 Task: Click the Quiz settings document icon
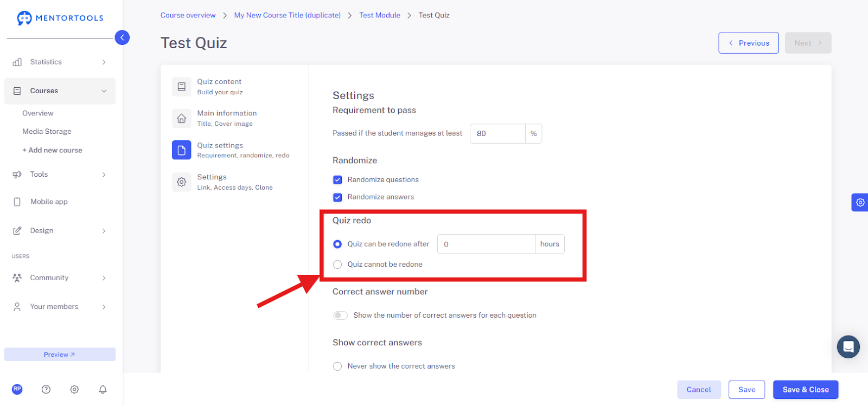coord(182,150)
